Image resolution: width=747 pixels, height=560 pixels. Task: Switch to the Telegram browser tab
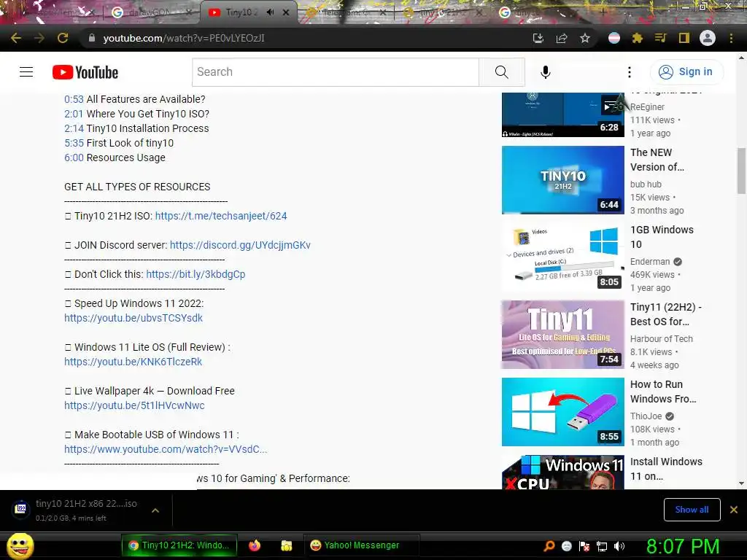347,12
